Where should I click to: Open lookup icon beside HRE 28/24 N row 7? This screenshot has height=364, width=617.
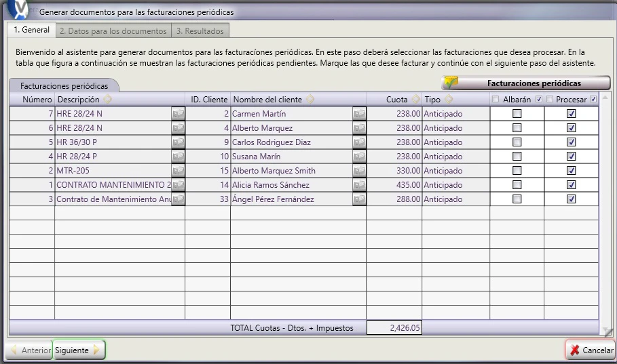179,114
